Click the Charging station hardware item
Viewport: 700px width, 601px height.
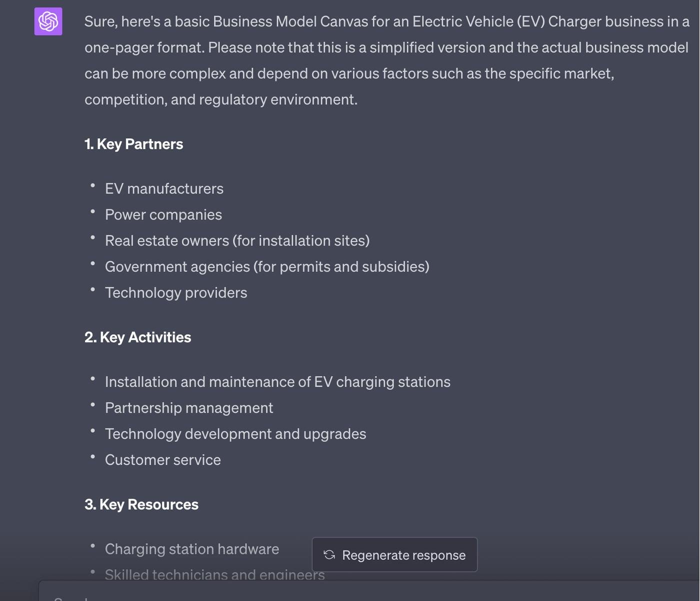[x=191, y=548]
